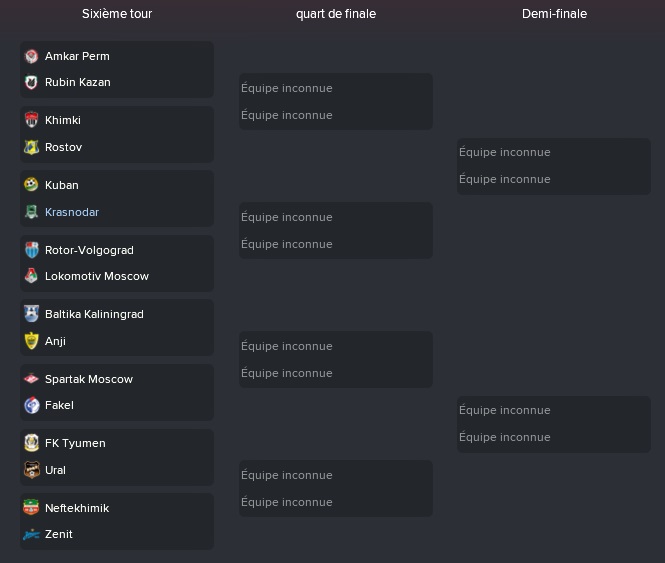This screenshot has width=665, height=563.
Task: Click the Rubin Kazan club crest
Action: coord(31,82)
